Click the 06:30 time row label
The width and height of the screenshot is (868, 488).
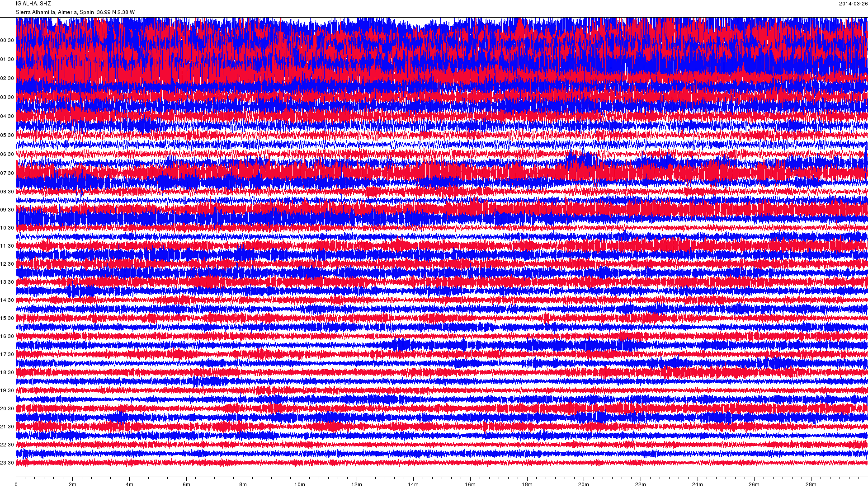7,155
